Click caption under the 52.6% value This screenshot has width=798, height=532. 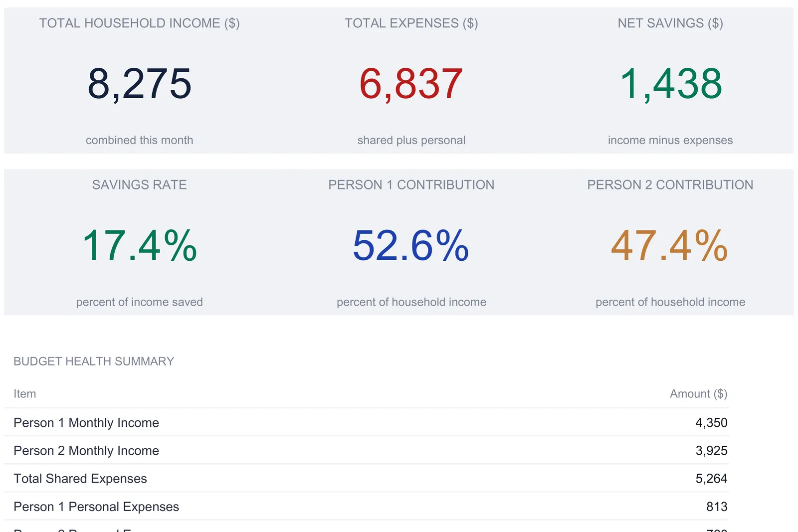click(411, 302)
